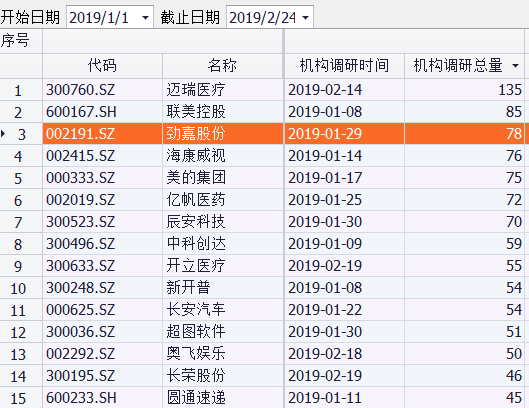Select stock code 000333.SZ
The image size is (529, 408).
pos(81,178)
